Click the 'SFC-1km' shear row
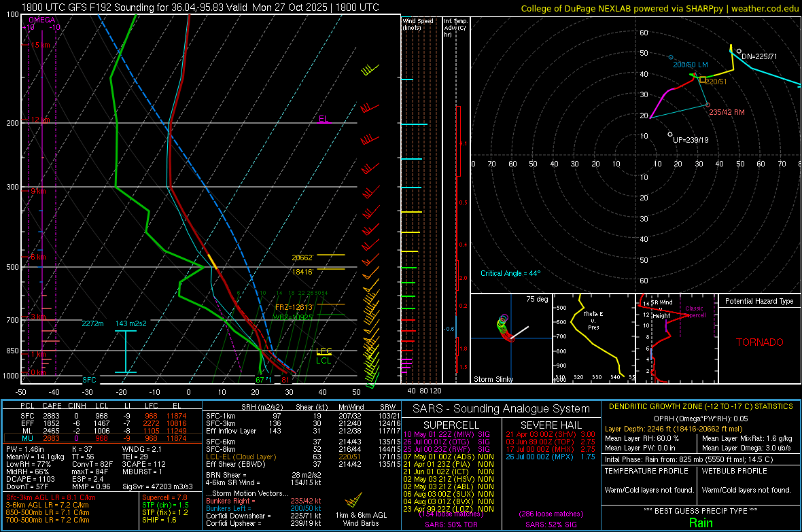 point(303,416)
